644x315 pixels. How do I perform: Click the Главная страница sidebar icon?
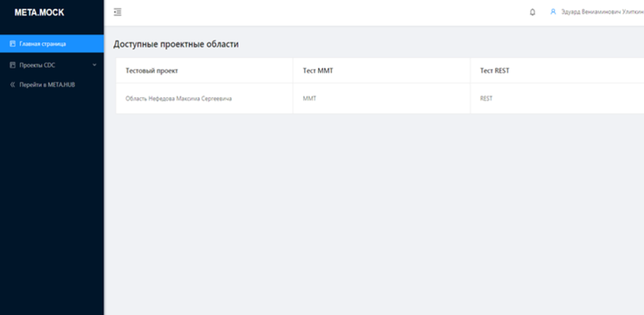pyautogui.click(x=12, y=43)
